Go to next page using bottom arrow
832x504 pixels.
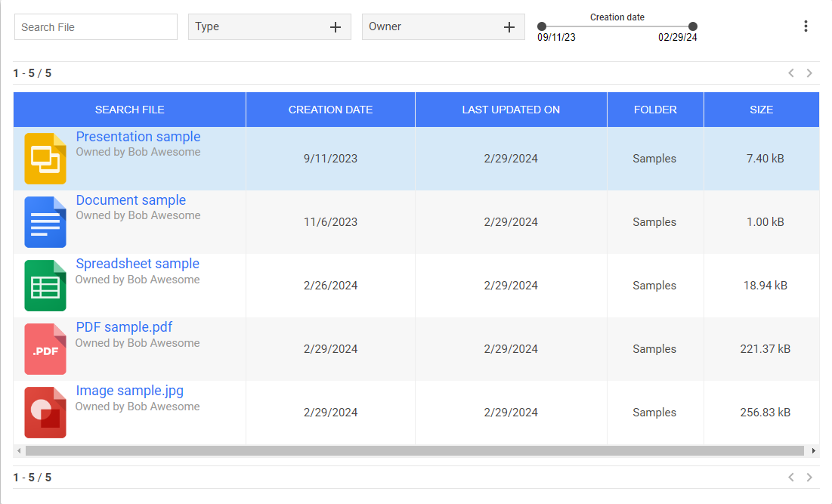[809, 478]
